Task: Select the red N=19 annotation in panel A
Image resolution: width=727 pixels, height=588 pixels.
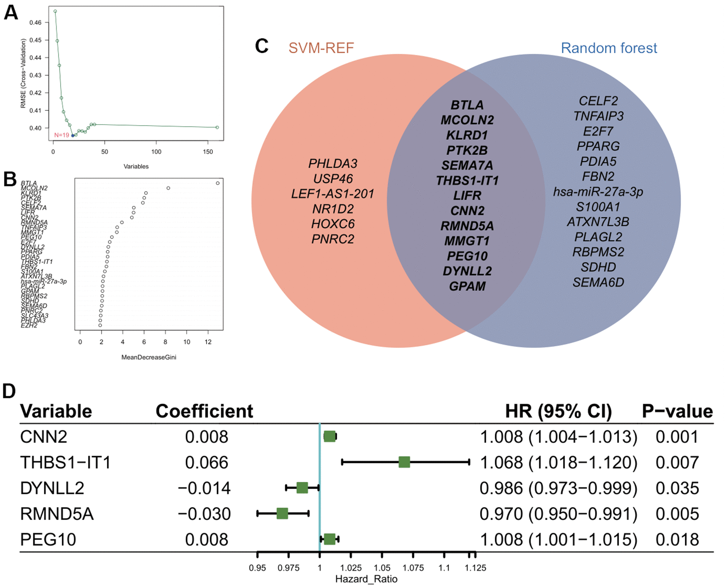Action: click(x=62, y=135)
